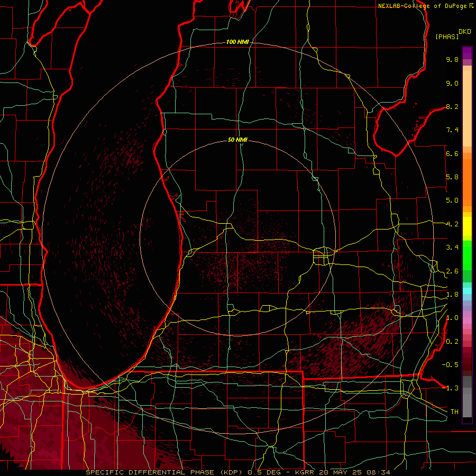Pick the cyan segment of the color bar

[x=467, y=291]
